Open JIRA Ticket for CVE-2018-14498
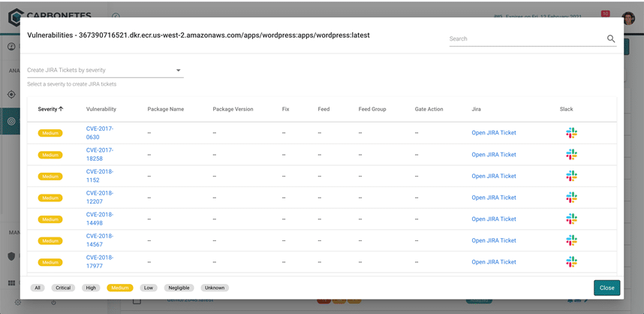The image size is (644, 314). tap(494, 219)
